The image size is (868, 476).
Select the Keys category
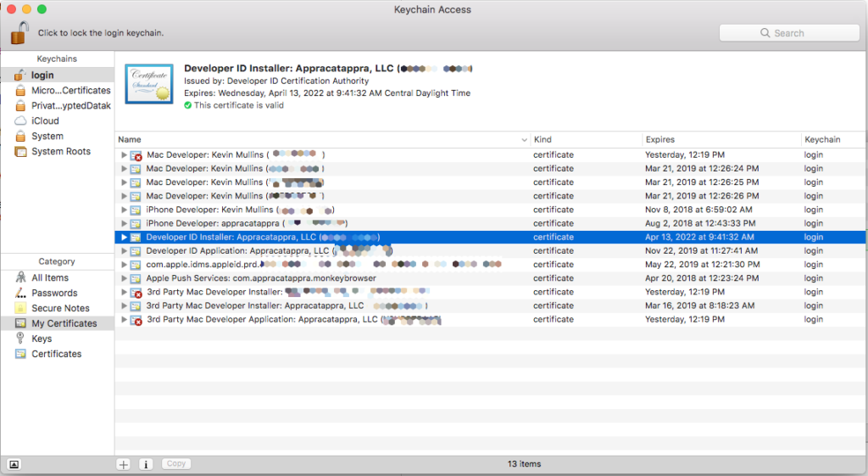tap(41, 339)
